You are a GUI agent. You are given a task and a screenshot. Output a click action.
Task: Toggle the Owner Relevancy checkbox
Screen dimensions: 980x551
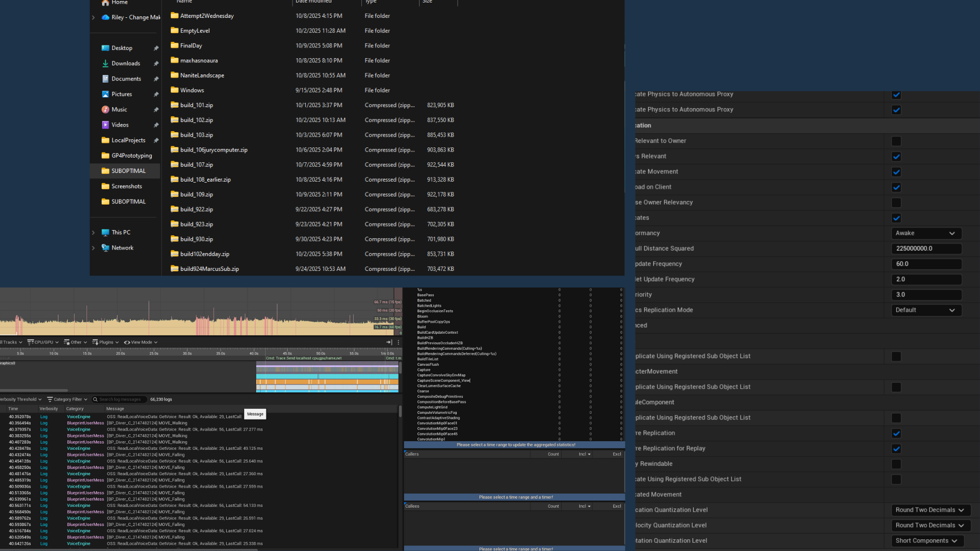click(x=896, y=203)
